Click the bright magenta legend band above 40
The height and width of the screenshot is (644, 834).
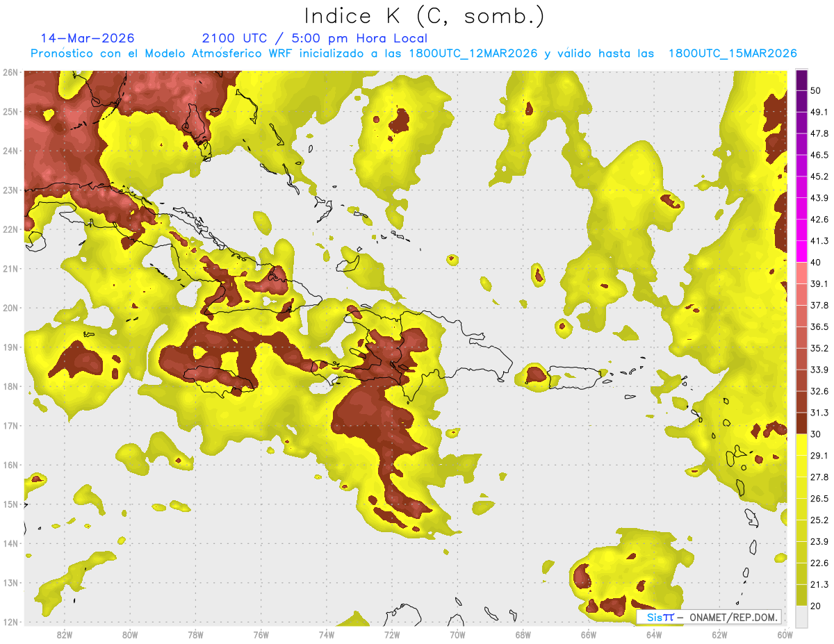click(x=801, y=250)
